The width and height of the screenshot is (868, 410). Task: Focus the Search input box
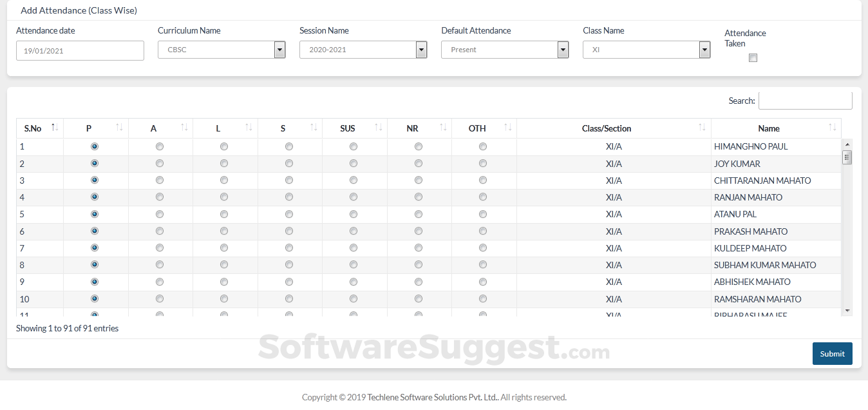click(805, 101)
